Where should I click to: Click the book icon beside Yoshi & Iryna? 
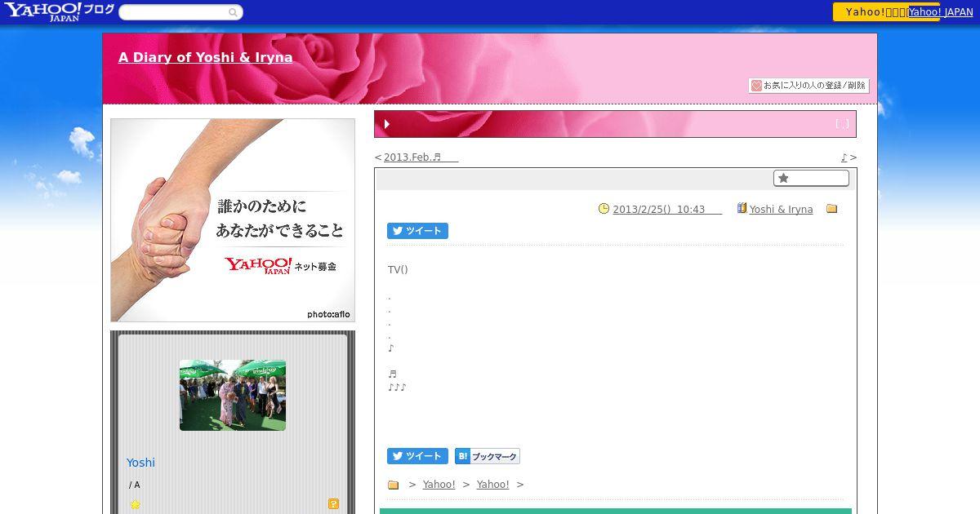742,208
